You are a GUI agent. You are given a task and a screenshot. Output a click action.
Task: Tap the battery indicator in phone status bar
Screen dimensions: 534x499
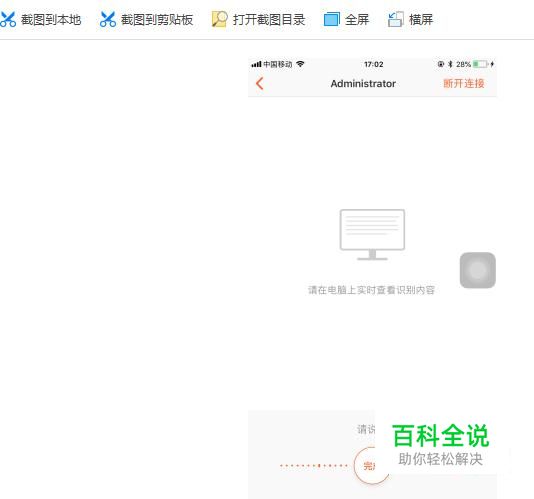click(481, 64)
